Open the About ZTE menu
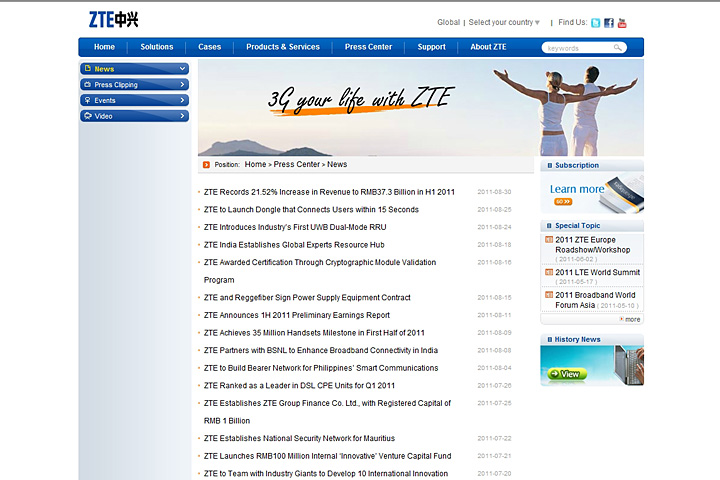Viewport: 720px width, 480px height. tap(488, 47)
